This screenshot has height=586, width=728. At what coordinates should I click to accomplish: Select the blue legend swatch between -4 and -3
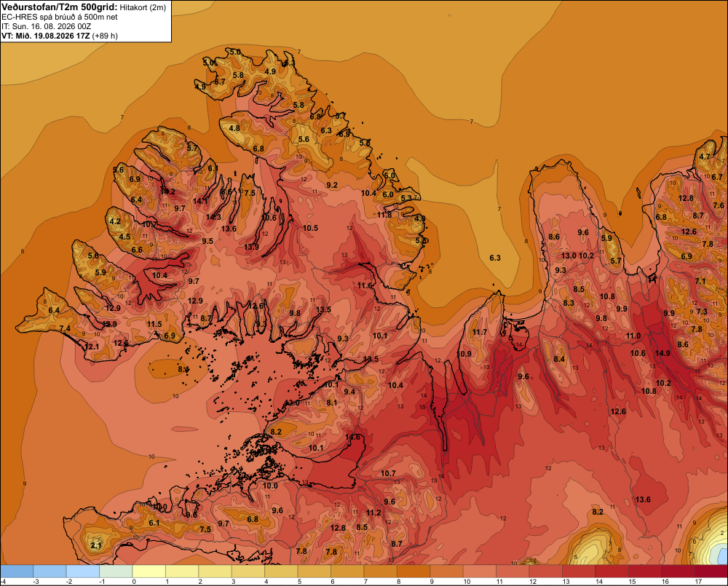point(17,571)
